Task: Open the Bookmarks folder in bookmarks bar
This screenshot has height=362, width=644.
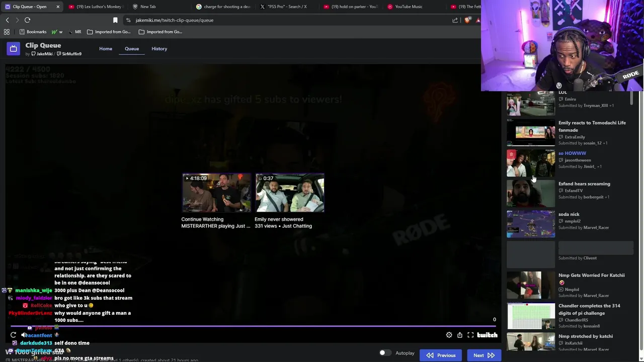Action: click(33, 32)
